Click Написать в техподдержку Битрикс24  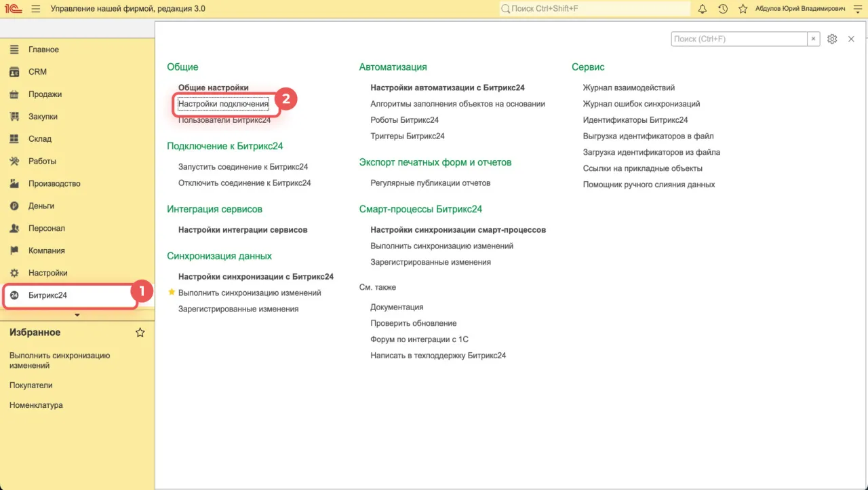click(x=438, y=356)
